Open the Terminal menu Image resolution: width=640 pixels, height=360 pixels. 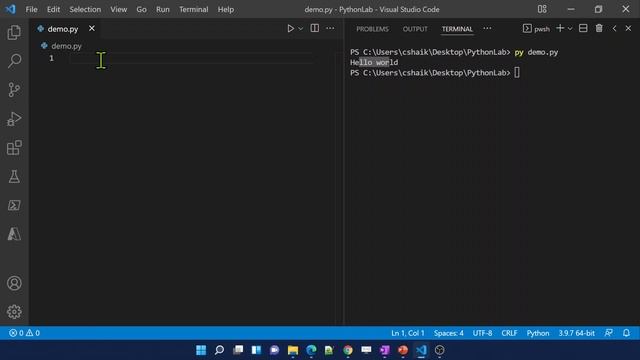click(193, 9)
